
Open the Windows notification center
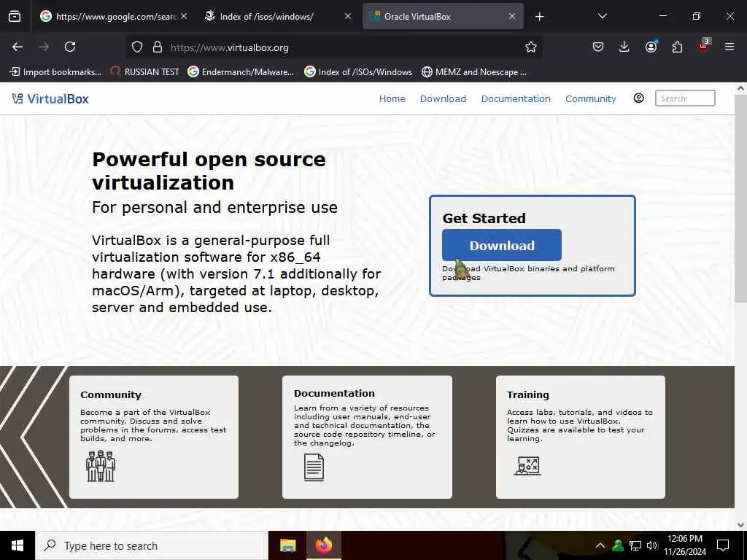(723, 545)
